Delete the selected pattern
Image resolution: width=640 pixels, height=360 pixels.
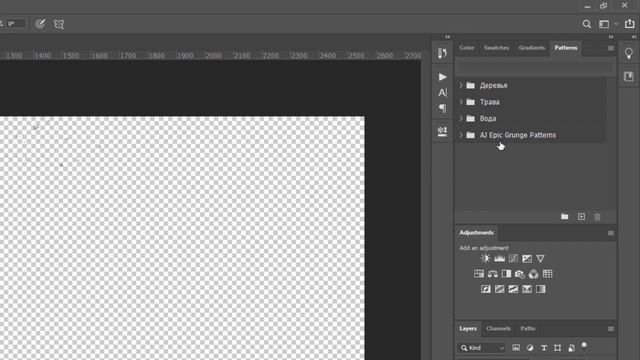point(598,217)
